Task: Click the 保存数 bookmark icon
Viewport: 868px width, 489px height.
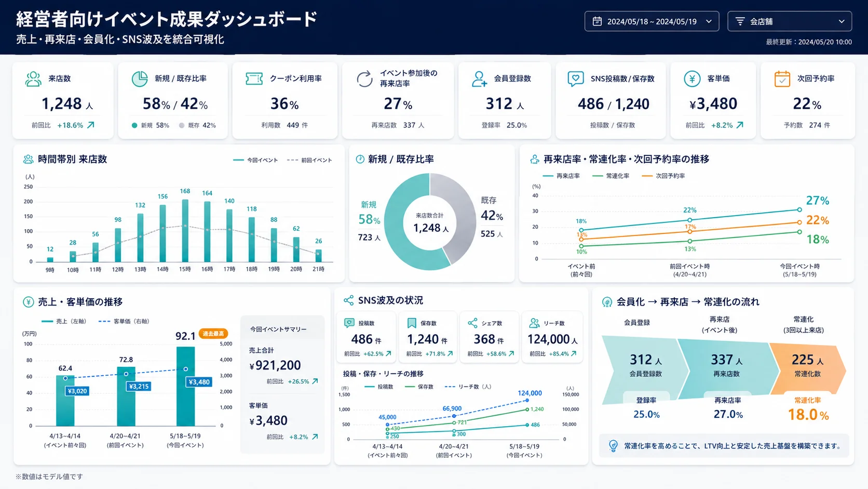Action: pyautogui.click(x=412, y=323)
